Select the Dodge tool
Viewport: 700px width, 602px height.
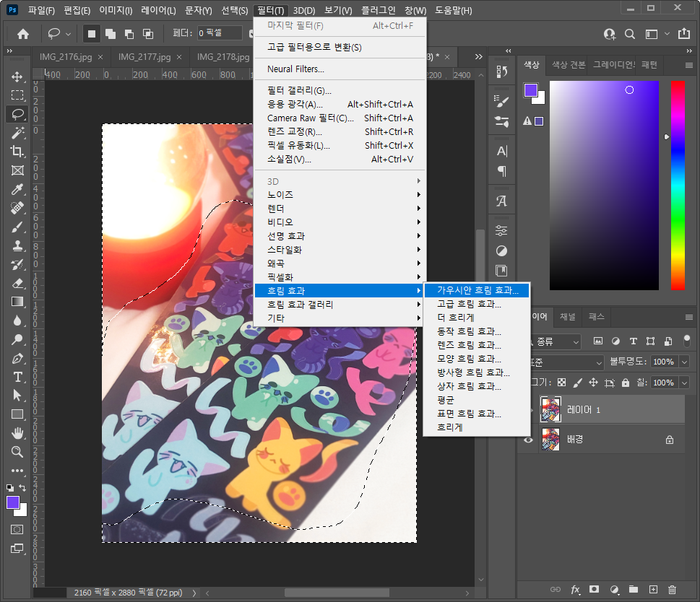click(x=17, y=339)
